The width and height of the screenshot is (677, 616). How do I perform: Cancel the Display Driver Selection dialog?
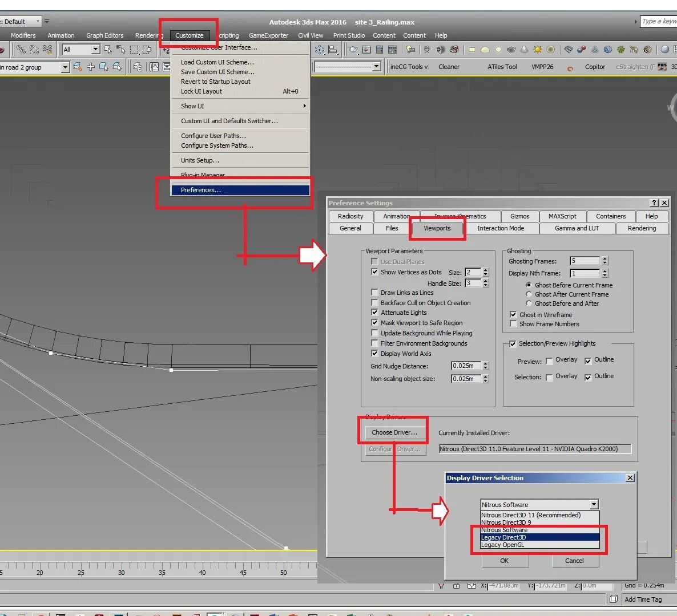click(575, 561)
